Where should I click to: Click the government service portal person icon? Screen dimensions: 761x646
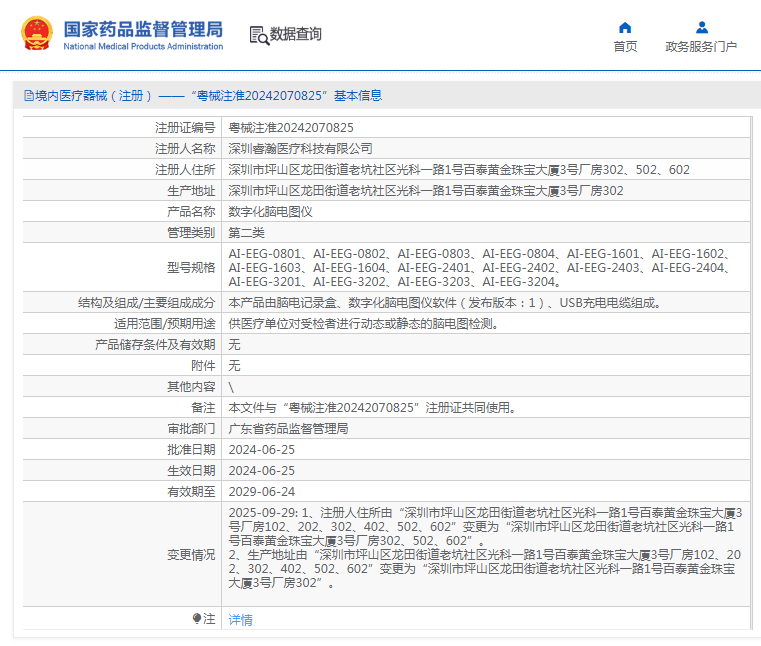[x=701, y=27]
